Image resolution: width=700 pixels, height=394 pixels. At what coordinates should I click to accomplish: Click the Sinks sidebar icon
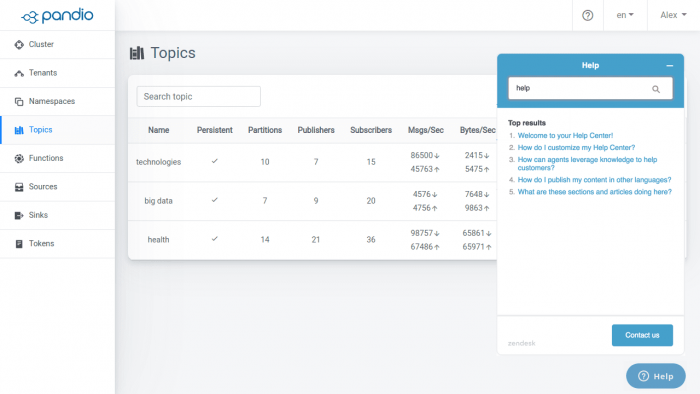(19, 216)
